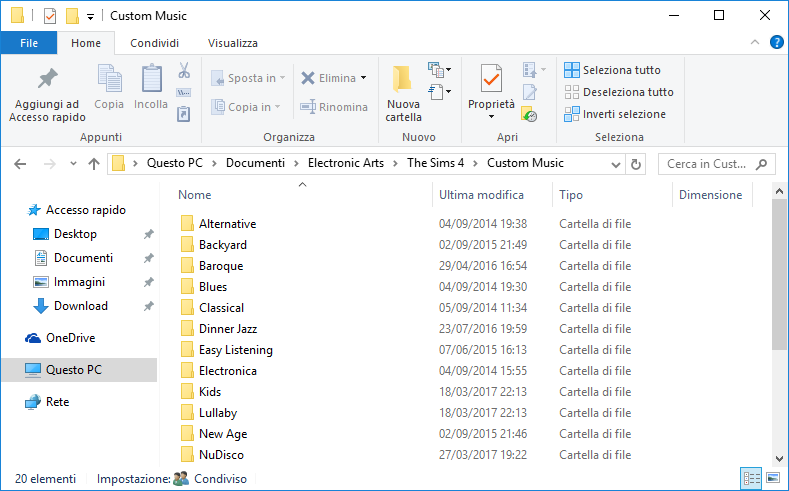
Task: Select Immagini in navigation pane
Action: pos(79,282)
